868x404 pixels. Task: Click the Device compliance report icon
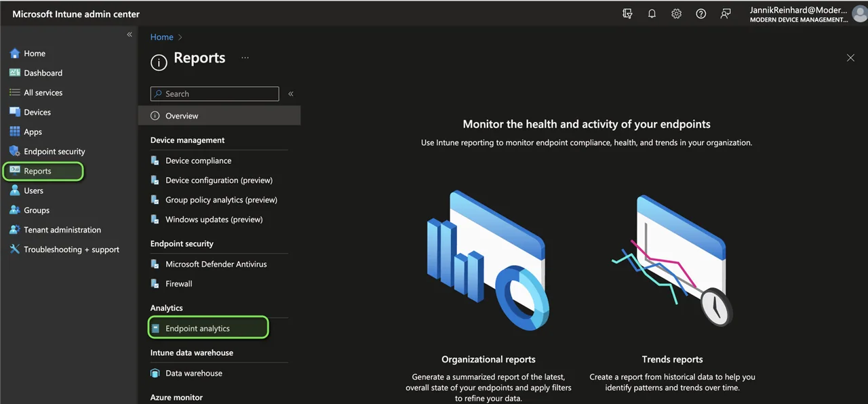point(155,161)
